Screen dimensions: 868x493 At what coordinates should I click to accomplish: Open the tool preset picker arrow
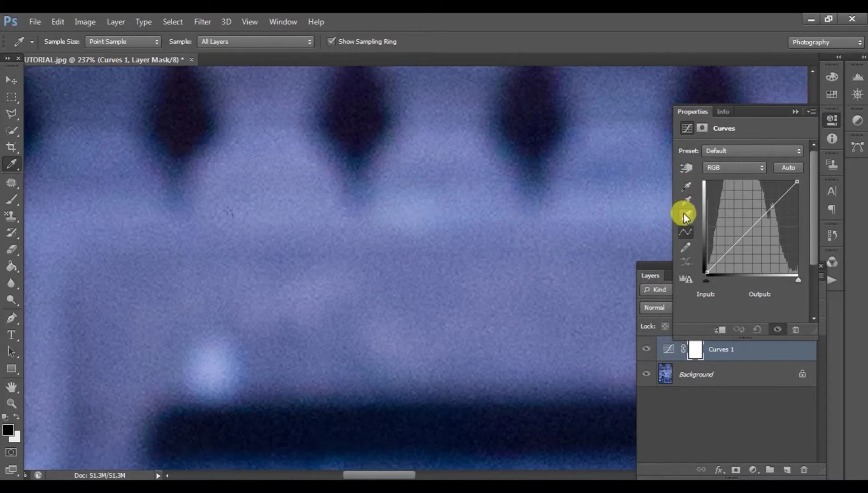tap(32, 42)
